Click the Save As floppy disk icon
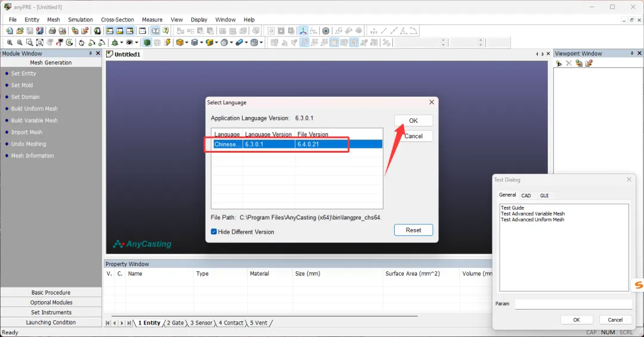 point(39,31)
